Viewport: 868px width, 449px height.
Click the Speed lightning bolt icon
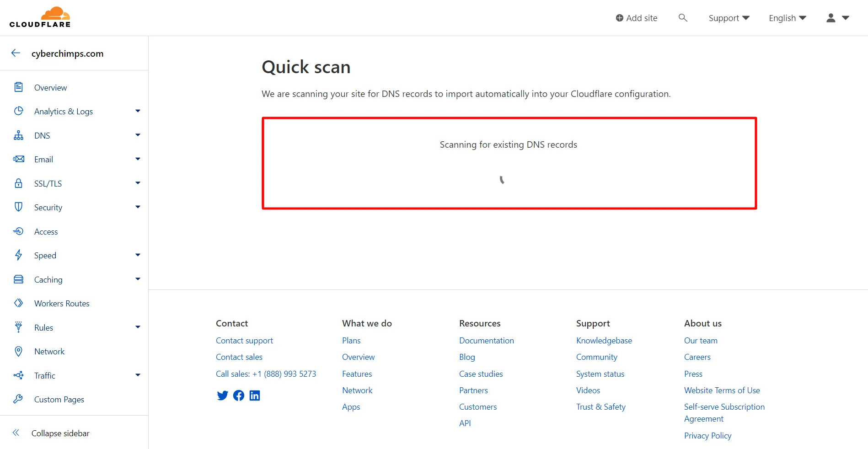point(18,255)
